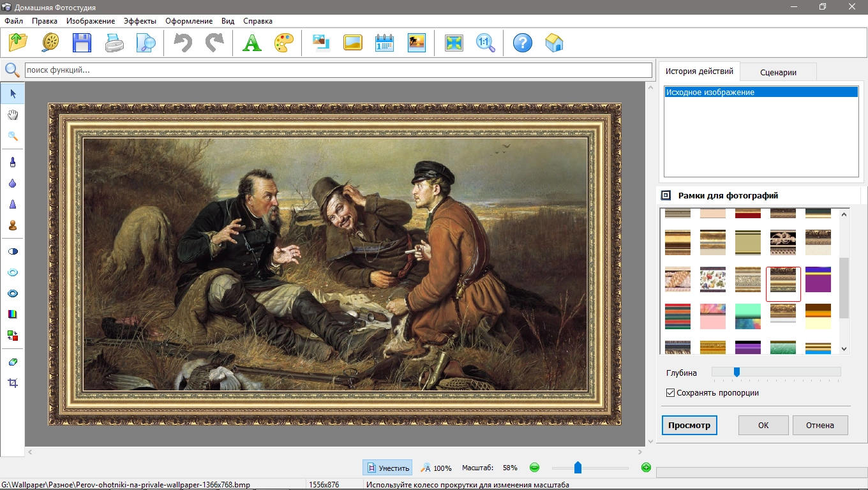868x490 pixels.
Task: Click the Уместить fit button
Action: point(387,468)
